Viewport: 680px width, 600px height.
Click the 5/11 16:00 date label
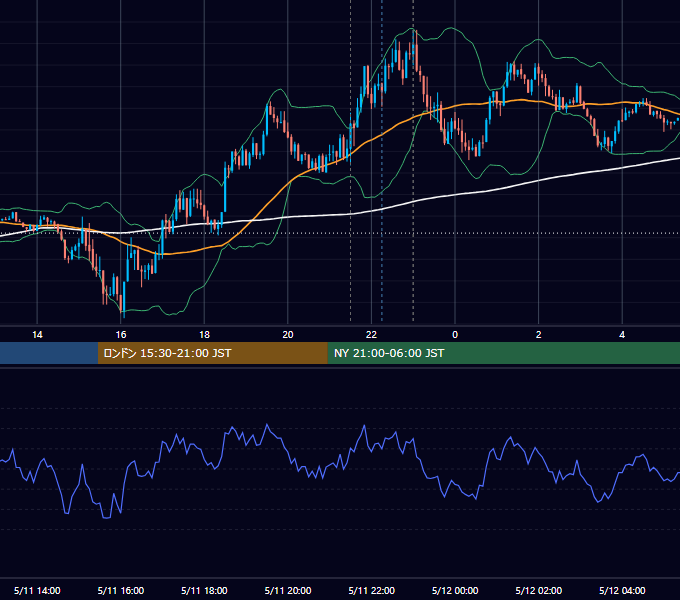pos(121,590)
